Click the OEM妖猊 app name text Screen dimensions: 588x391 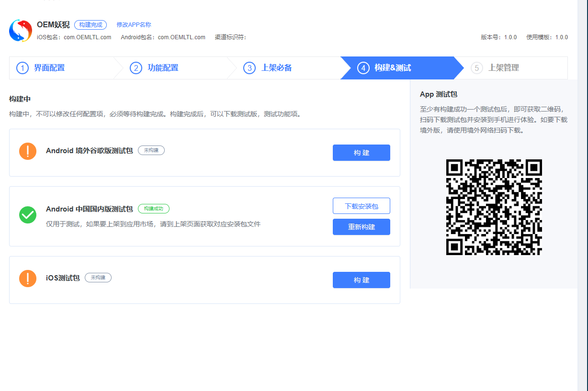click(x=53, y=25)
